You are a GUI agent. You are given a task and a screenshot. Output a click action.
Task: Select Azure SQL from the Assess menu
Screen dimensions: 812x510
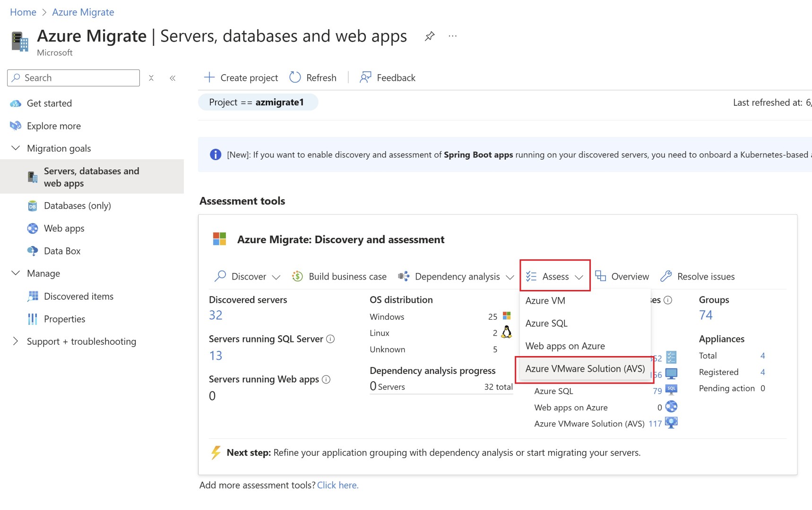585,323
